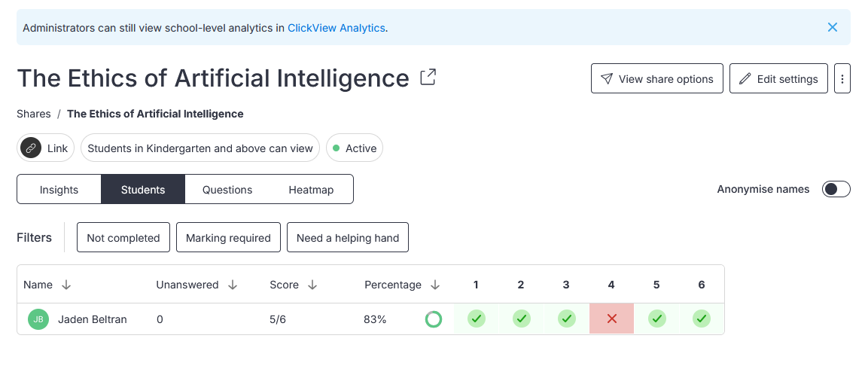
Task: Click Jaden Beltran's JB avatar
Action: point(38,319)
